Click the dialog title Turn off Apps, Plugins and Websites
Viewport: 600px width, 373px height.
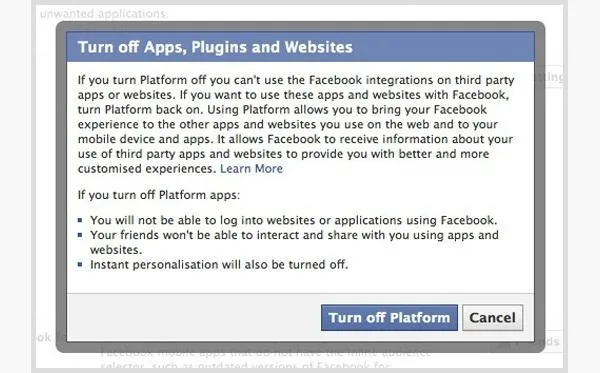click(x=215, y=47)
